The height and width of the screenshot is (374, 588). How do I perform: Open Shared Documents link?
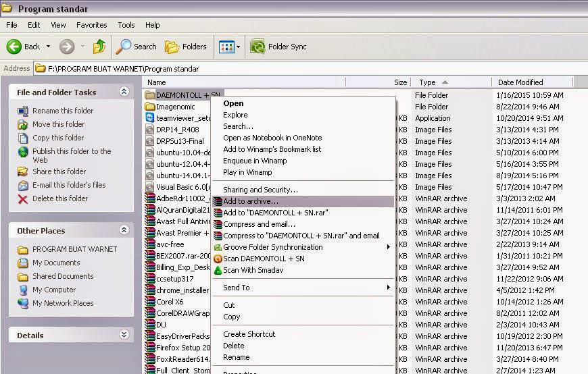pyautogui.click(x=63, y=276)
